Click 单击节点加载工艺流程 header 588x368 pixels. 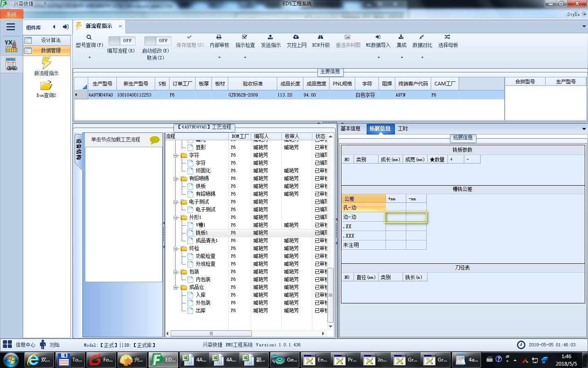pos(116,139)
